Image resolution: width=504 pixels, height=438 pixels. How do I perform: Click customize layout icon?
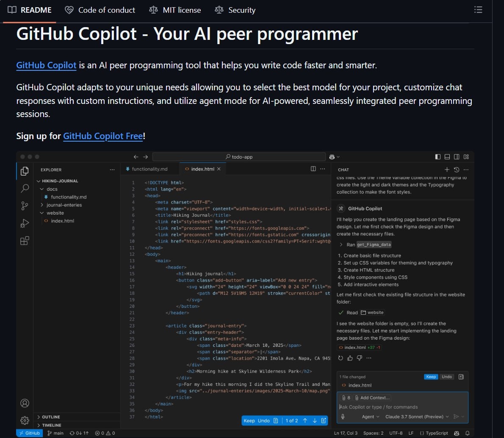(466, 157)
